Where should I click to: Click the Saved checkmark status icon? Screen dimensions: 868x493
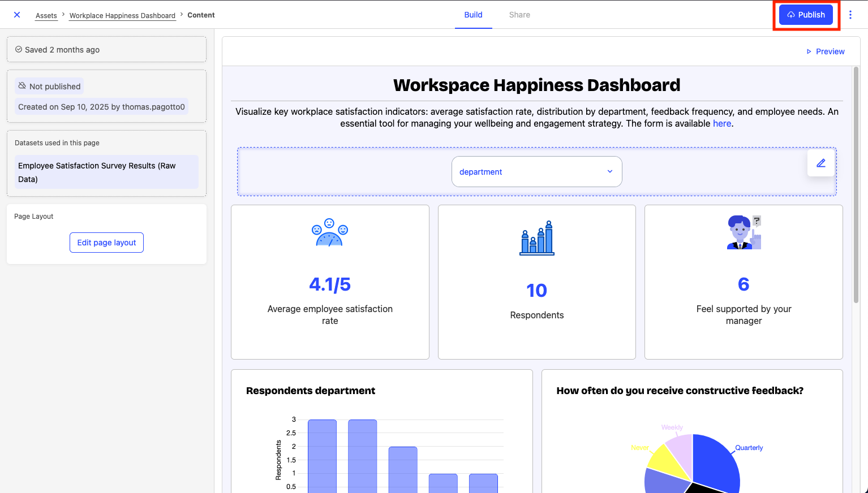pyautogui.click(x=19, y=50)
